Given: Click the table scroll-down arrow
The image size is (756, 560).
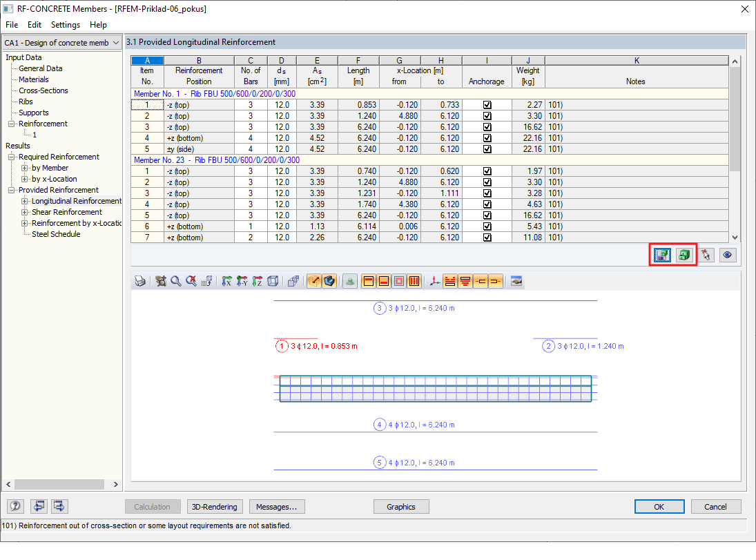Looking at the screenshot, I should pos(735,238).
